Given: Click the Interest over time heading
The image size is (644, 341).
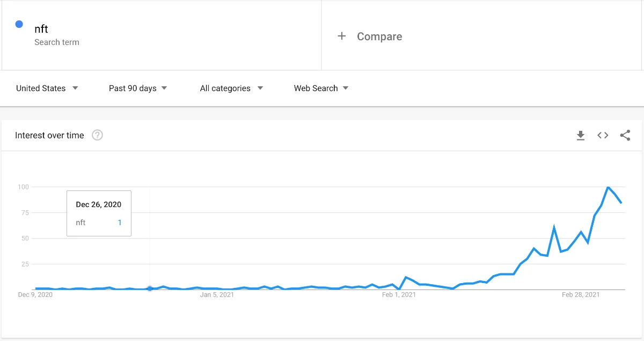Looking at the screenshot, I should point(49,135).
